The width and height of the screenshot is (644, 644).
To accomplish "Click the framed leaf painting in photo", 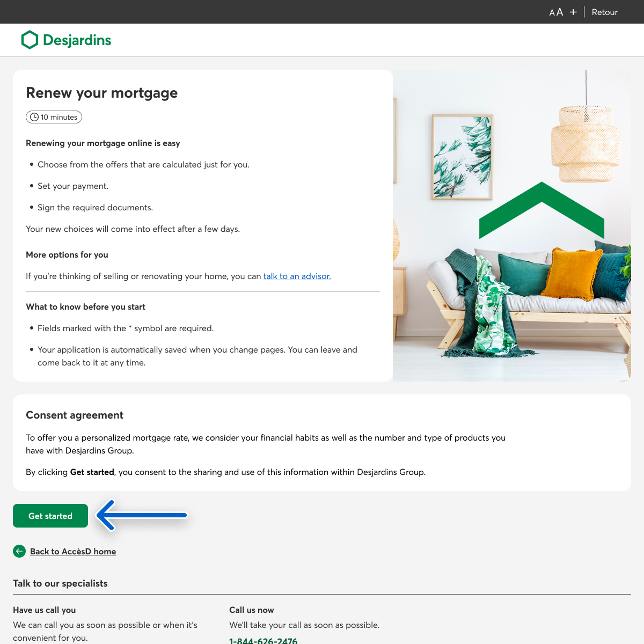I will tap(462, 157).
